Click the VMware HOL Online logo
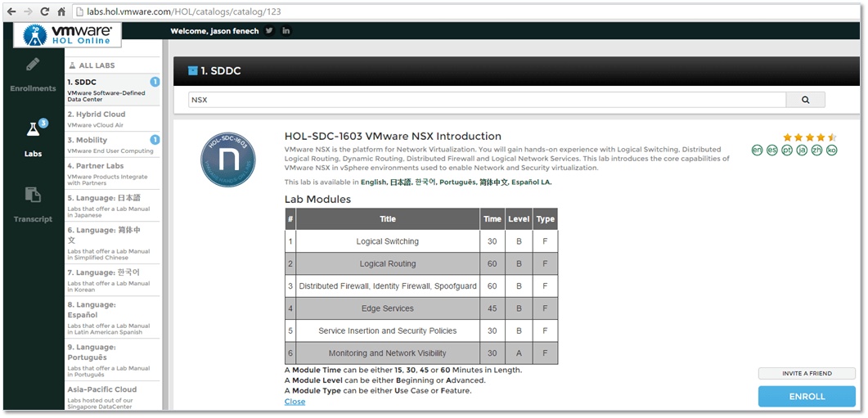This screenshot has height=418, width=868. tap(67, 35)
